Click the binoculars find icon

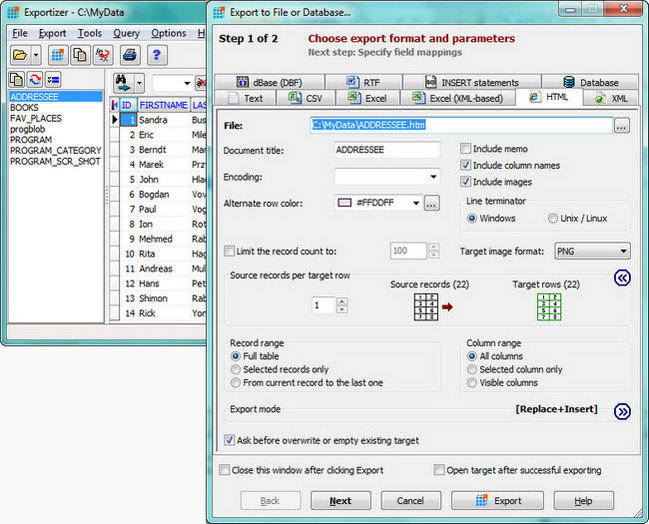(122, 82)
